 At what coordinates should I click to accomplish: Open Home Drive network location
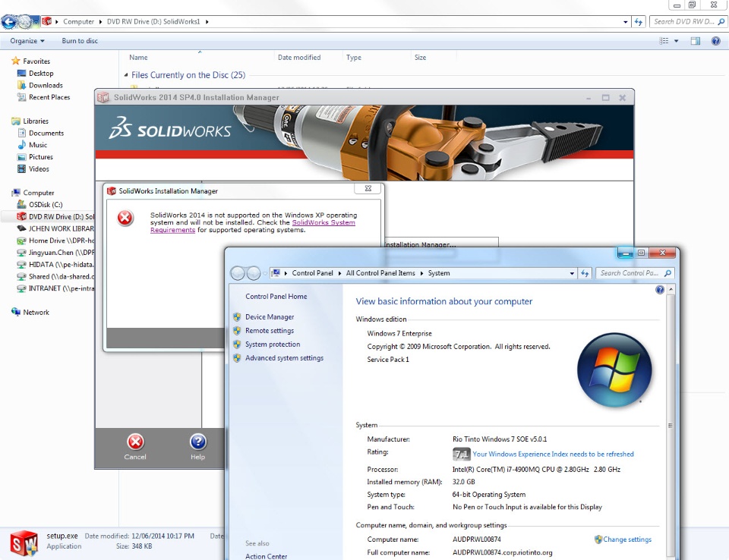tap(55, 241)
